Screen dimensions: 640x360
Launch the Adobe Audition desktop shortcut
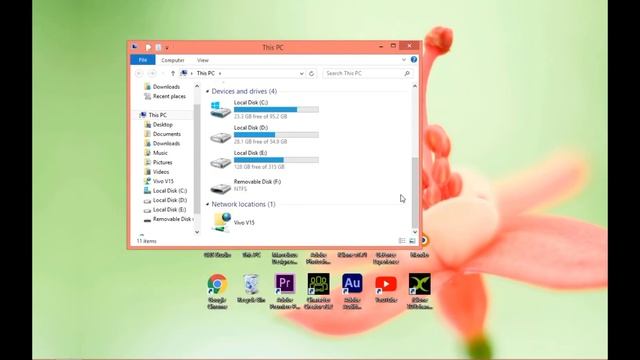(x=352, y=284)
